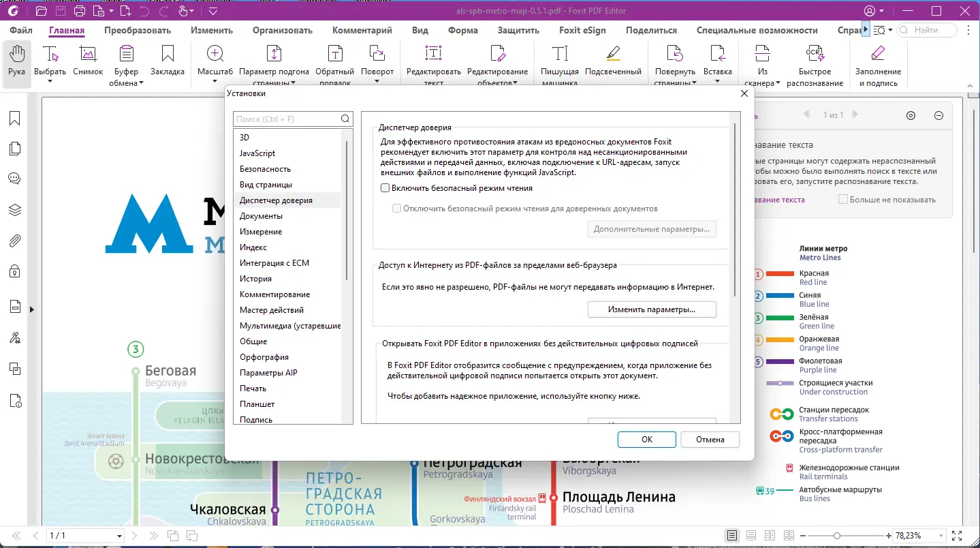This screenshot has height=548, width=980.
Task: Click the Изменить параметры... button
Action: tap(652, 309)
